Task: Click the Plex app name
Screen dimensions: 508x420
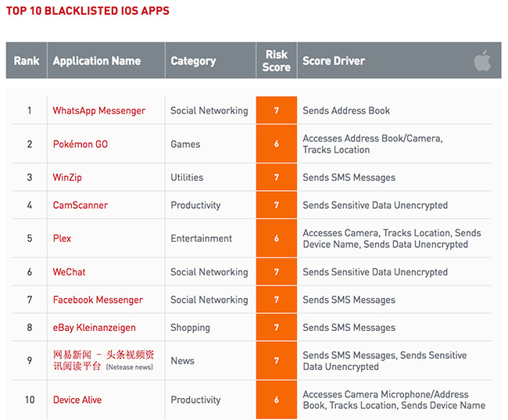Action: 62,239
